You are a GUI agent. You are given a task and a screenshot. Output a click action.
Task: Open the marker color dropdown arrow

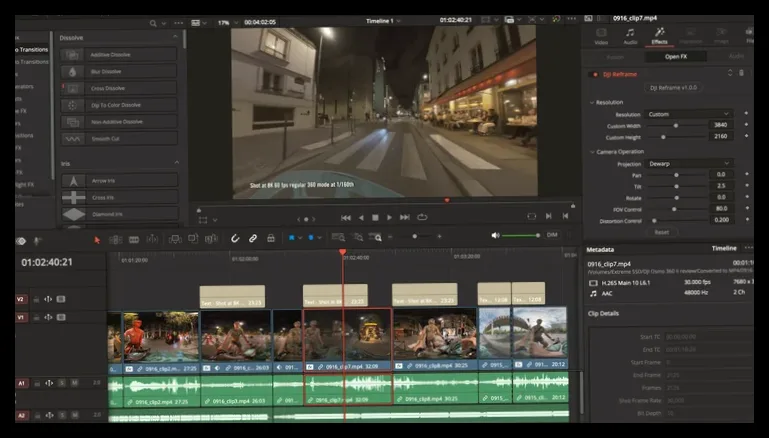coord(319,238)
